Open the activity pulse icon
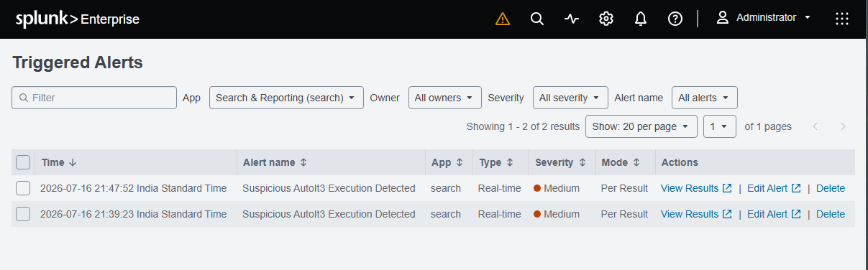The image size is (868, 270). click(x=572, y=19)
